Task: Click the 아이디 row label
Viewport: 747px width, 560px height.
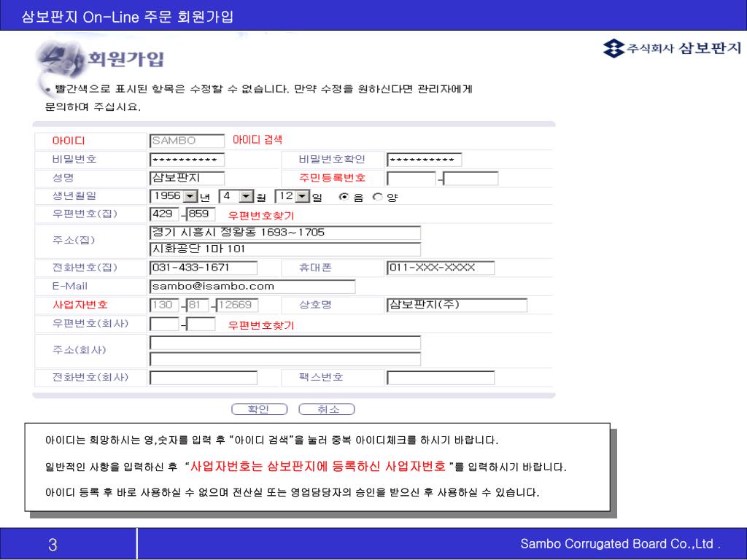Action: (69, 141)
